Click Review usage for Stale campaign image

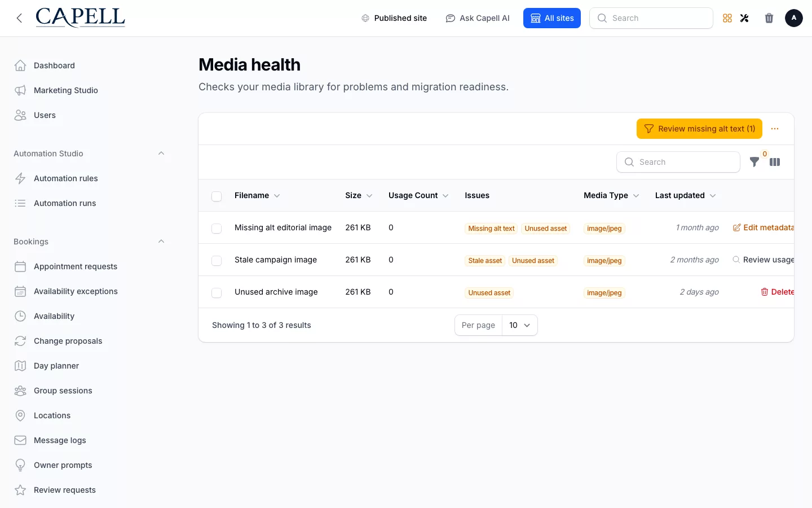point(764,260)
